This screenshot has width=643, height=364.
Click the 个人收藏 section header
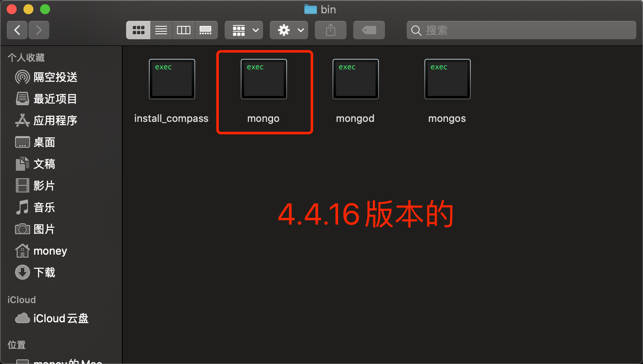tap(26, 58)
